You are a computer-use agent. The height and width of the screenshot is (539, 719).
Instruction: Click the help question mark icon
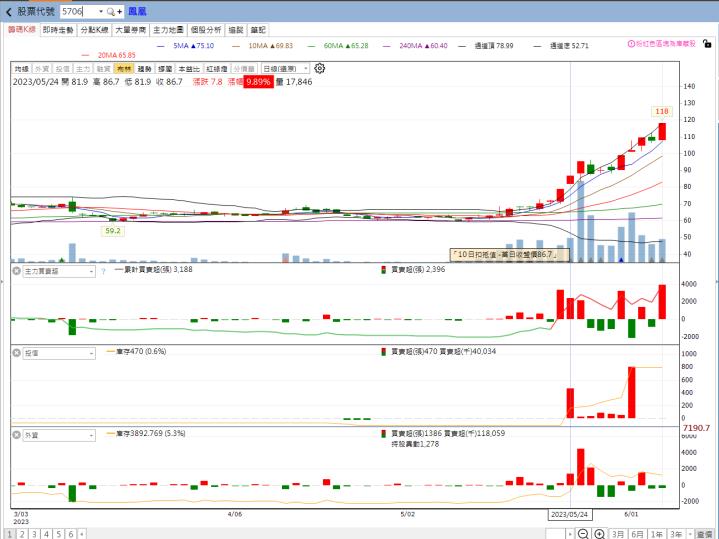[x=103, y=270]
